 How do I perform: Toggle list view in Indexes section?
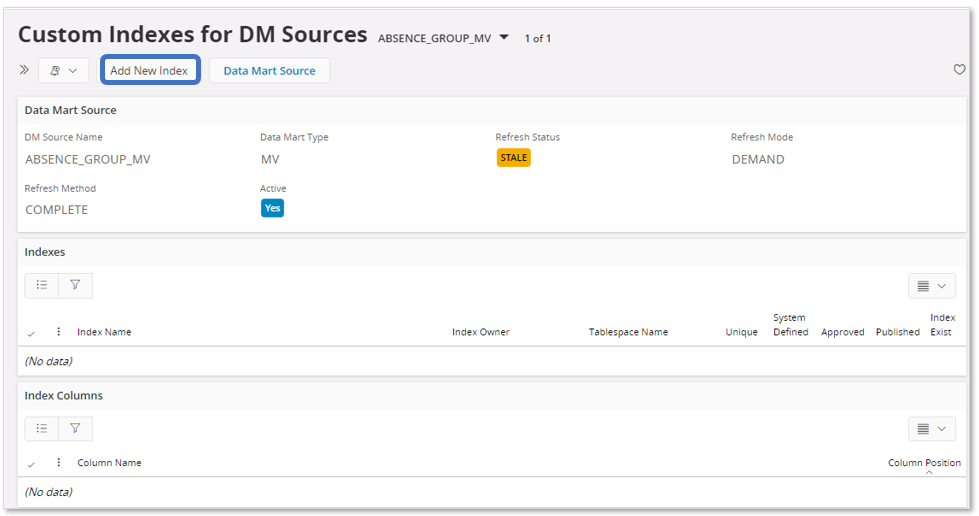click(x=42, y=285)
